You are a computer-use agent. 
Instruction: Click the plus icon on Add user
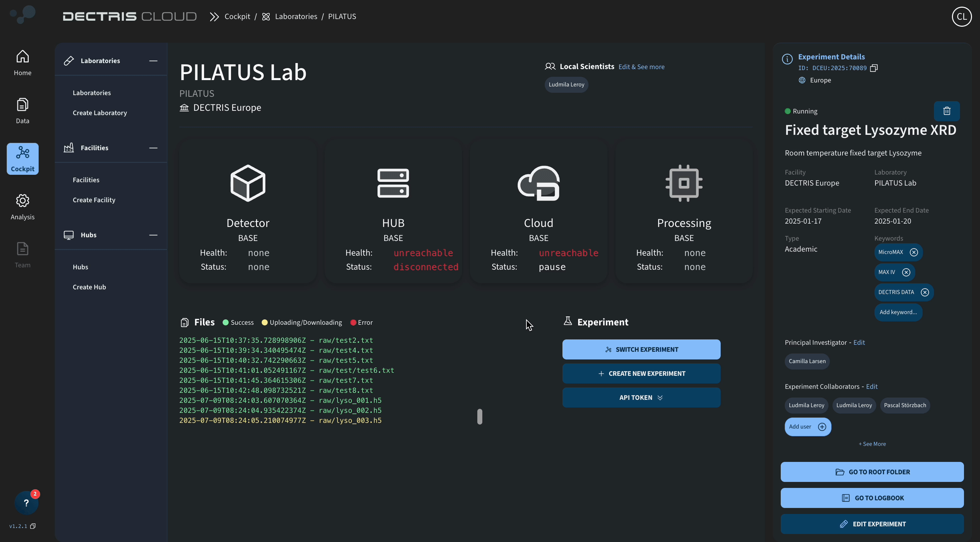click(822, 427)
